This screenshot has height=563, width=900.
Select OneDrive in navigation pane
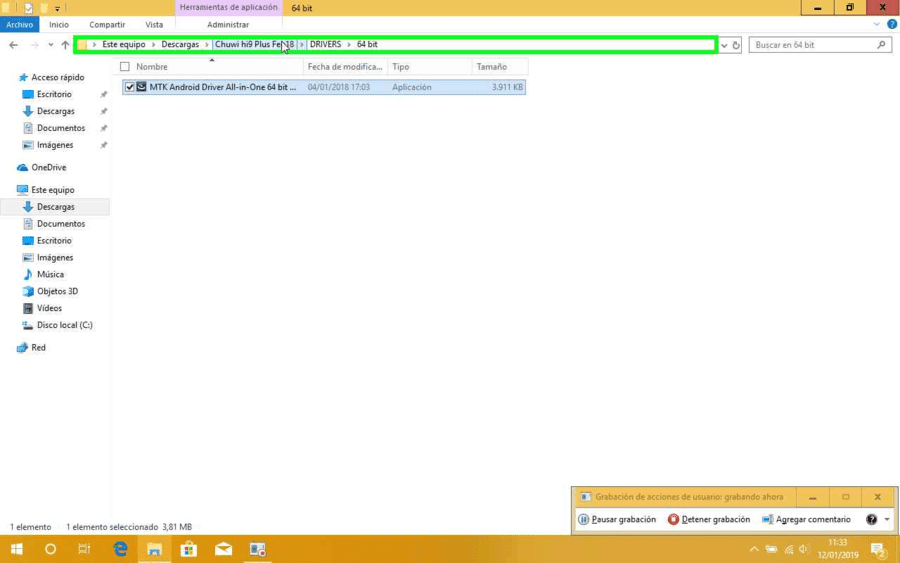pos(48,168)
